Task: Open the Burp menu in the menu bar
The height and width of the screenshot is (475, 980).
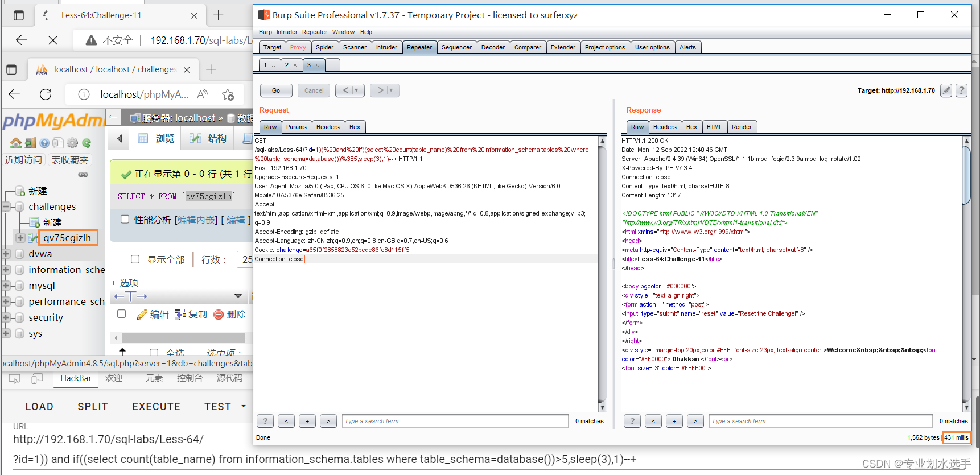Action: click(265, 32)
